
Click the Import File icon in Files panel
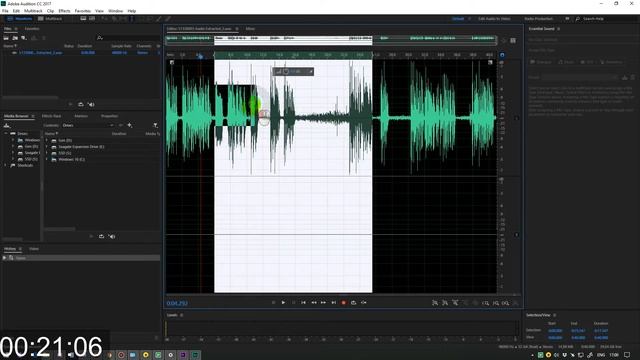pos(15,38)
